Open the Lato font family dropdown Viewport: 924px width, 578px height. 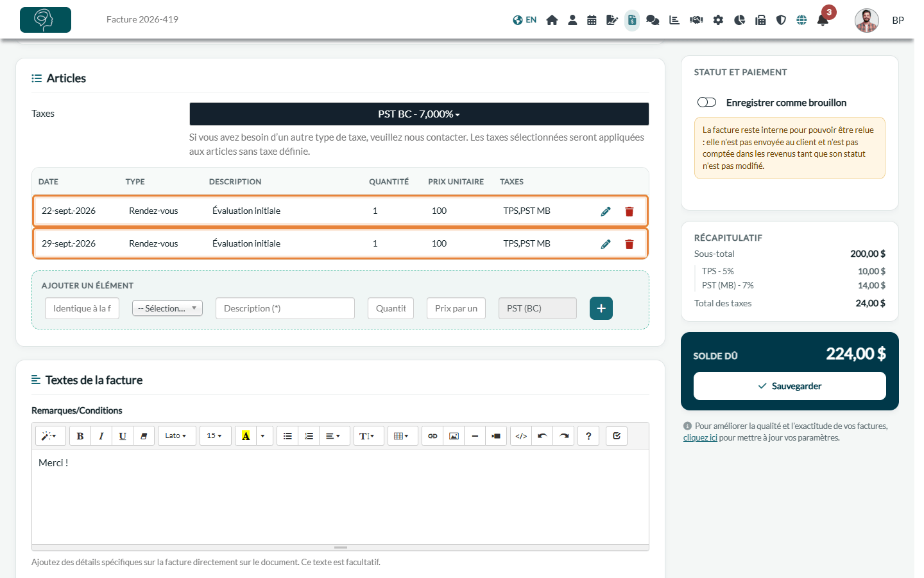click(176, 436)
